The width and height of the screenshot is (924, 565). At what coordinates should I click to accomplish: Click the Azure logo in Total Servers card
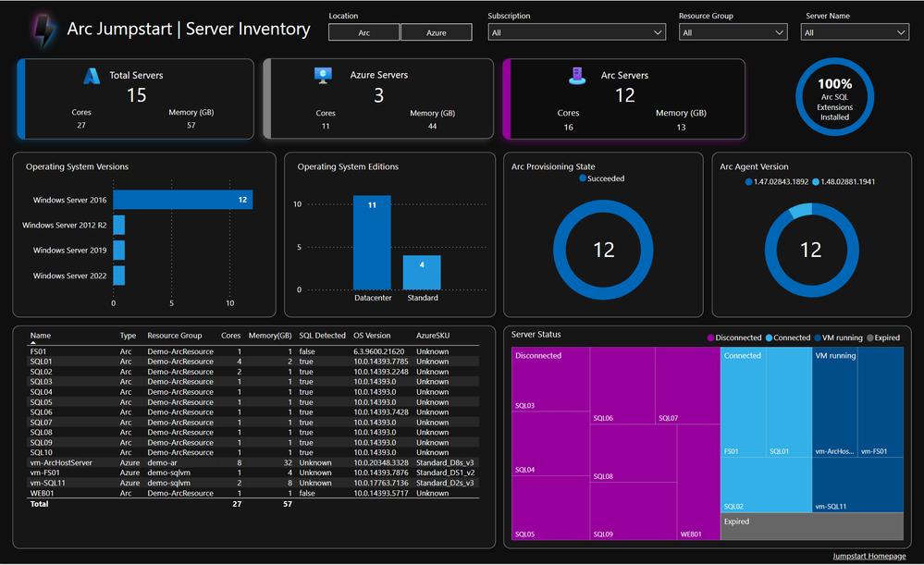[x=92, y=76]
